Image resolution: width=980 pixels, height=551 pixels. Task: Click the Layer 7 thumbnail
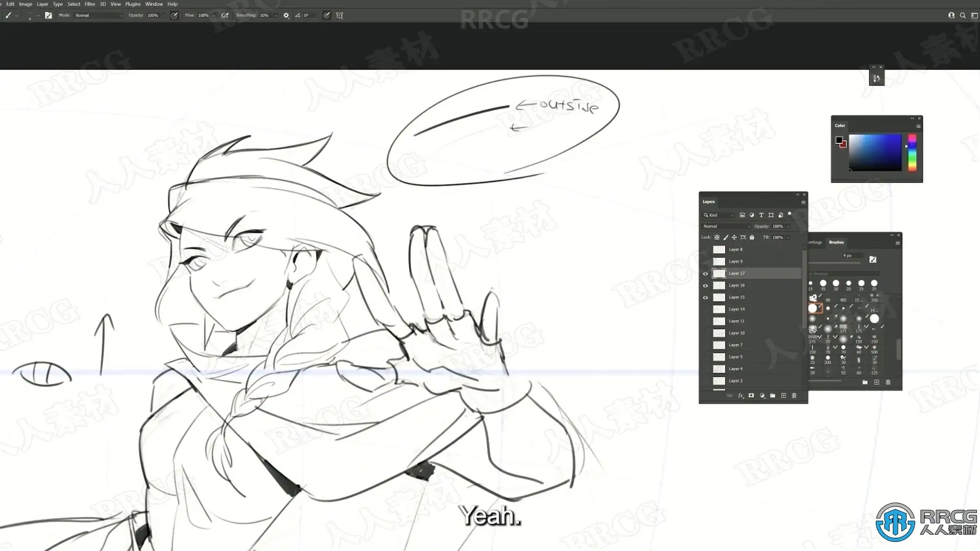coord(719,345)
